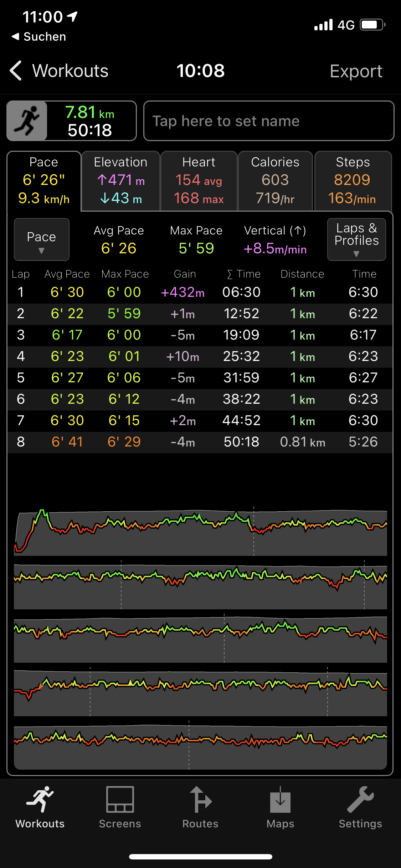Expand the Pace metric dropdown
The height and width of the screenshot is (868, 401).
point(41,239)
